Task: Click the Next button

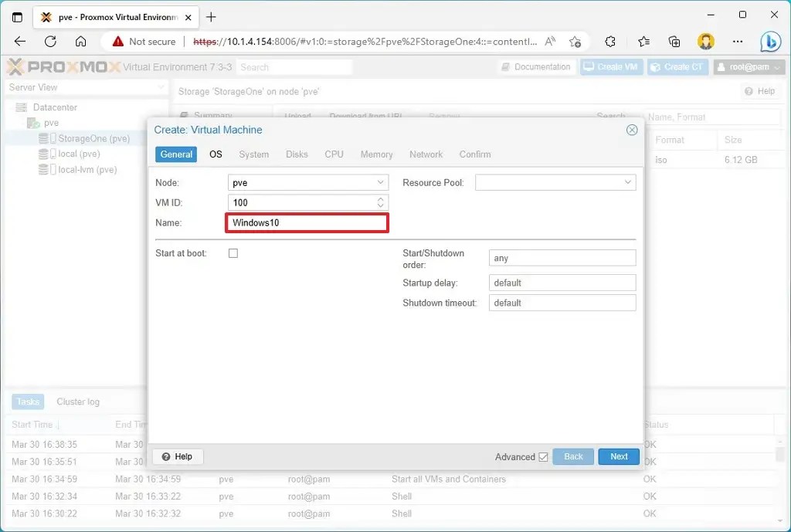Action: click(x=618, y=456)
